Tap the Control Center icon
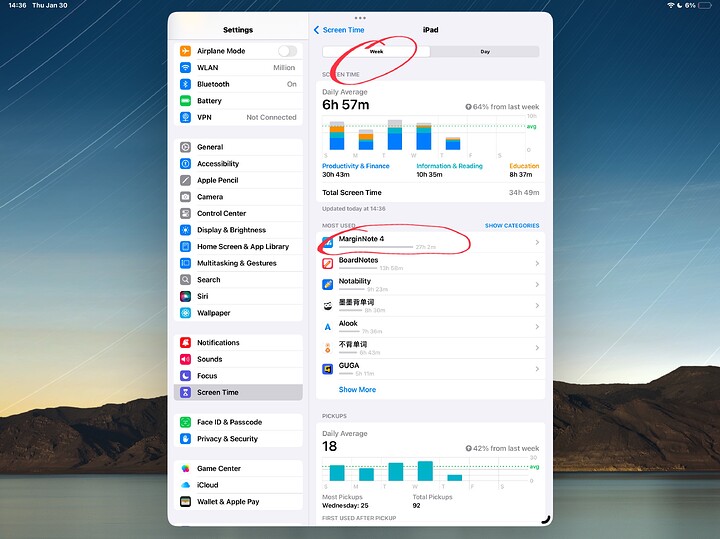Image resolution: width=720 pixels, height=539 pixels. coord(185,213)
